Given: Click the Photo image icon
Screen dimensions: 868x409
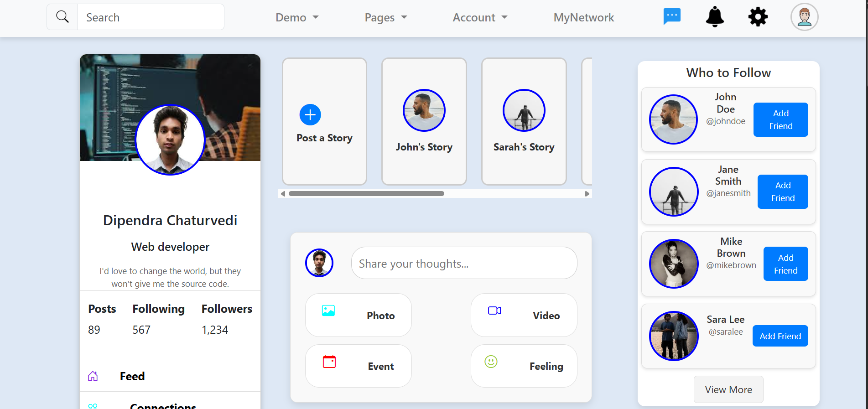Looking at the screenshot, I should [x=328, y=311].
